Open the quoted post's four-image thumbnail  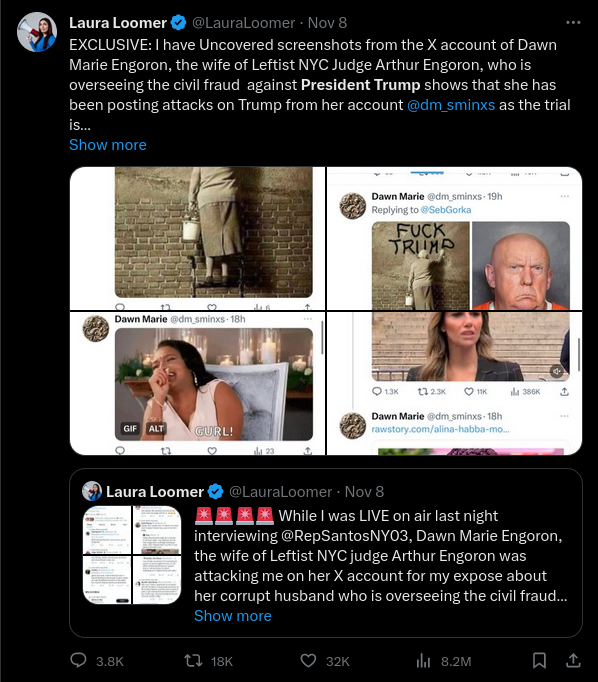tap(132, 555)
